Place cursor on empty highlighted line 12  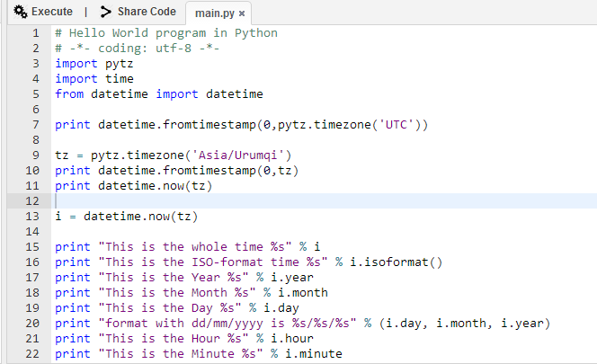pos(324,201)
